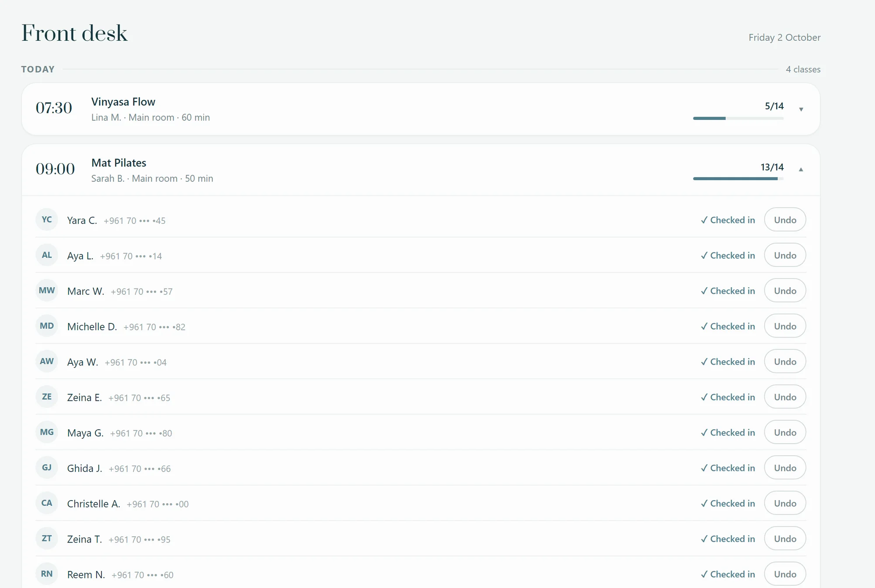Click phone number ending •45

135,221
